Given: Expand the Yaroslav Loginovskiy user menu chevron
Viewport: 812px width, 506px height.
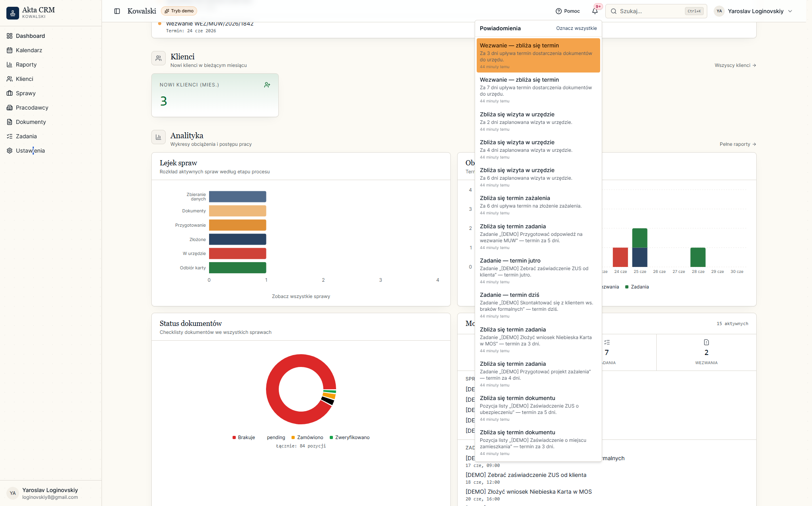Looking at the screenshot, I should 790,11.
